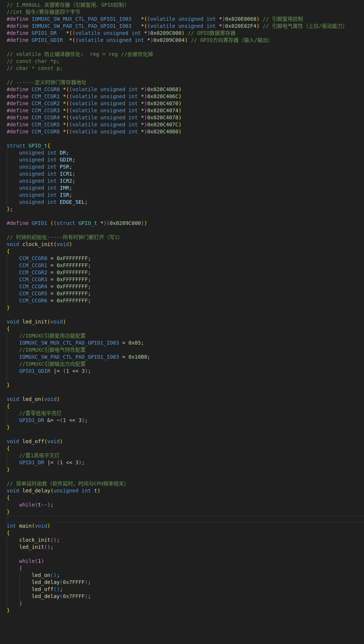Click the address 0x020C4078 in CCM_CCGR4 define
This screenshot has height=644, width=364.
point(163,117)
